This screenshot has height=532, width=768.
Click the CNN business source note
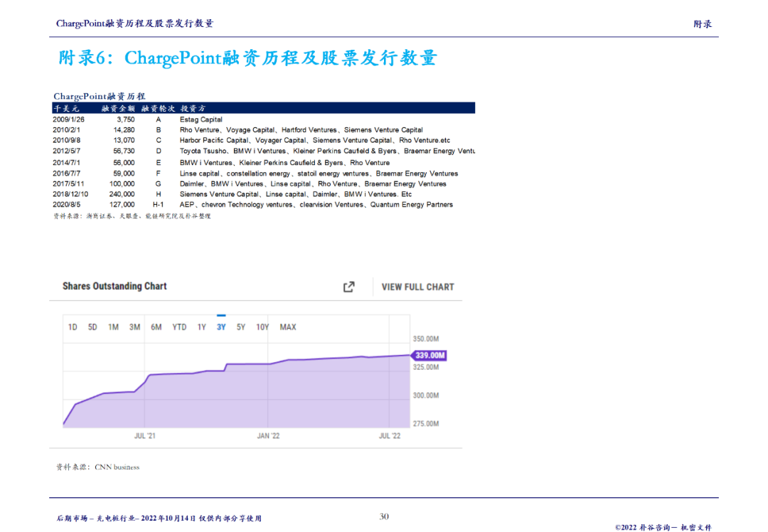[x=98, y=467]
